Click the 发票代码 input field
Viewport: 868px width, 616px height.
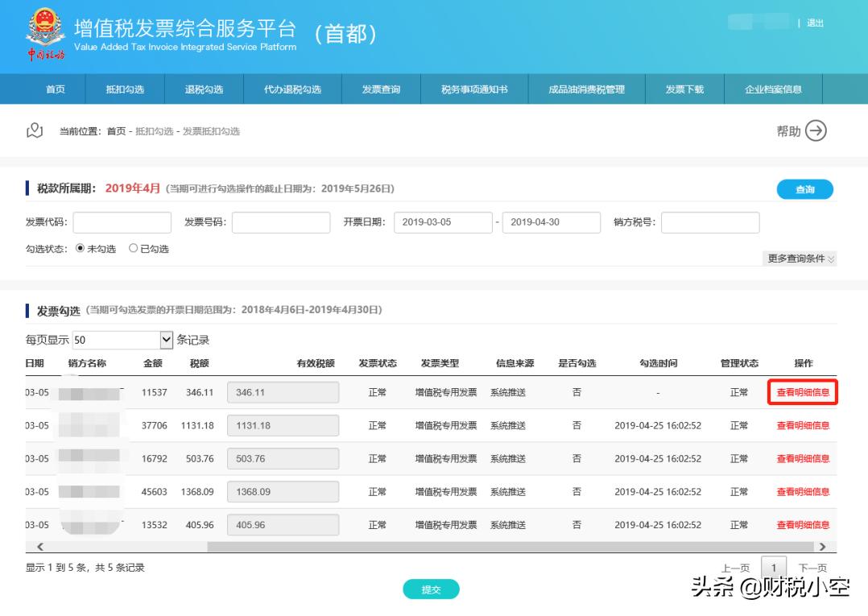coord(121,222)
